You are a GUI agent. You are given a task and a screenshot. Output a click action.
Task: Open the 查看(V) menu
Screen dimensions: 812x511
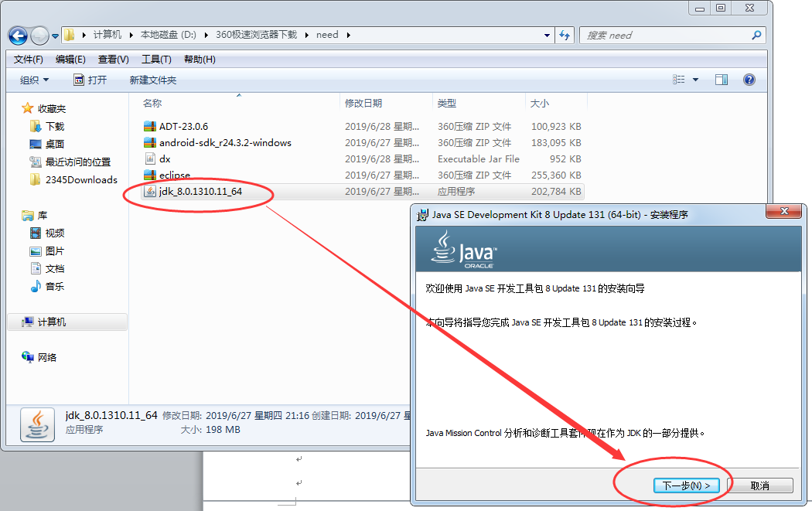click(x=114, y=60)
